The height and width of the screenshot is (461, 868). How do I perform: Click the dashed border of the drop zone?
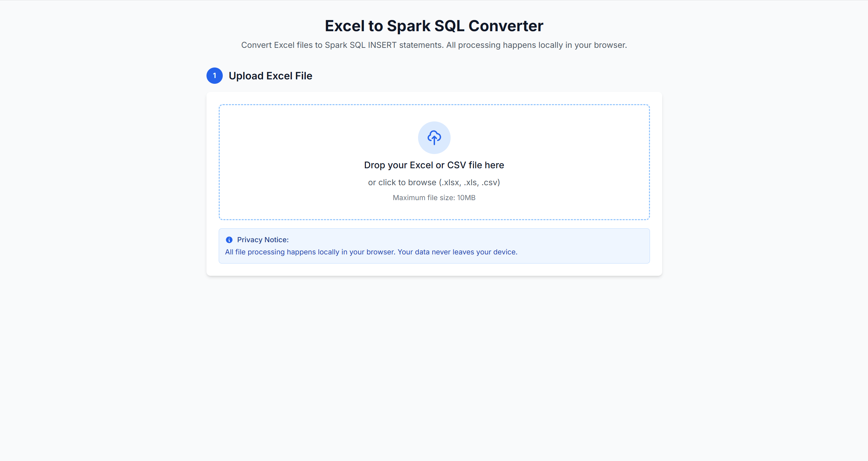[x=434, y=105]
